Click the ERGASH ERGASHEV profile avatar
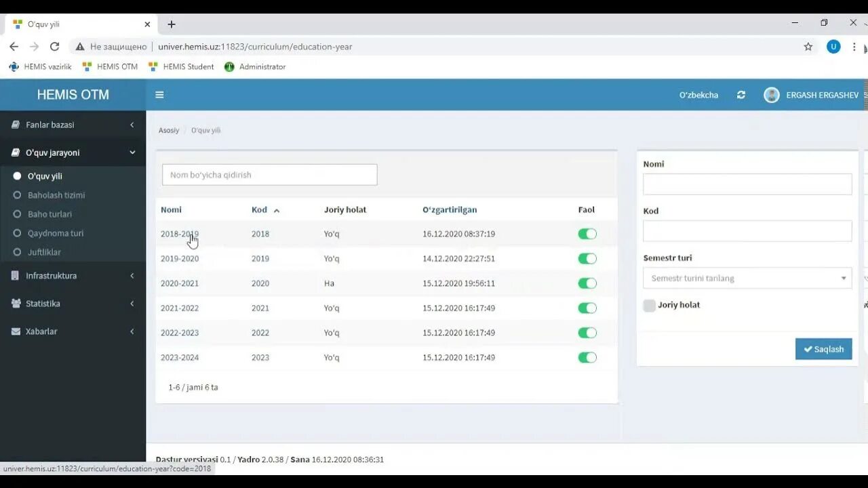The width and height of the screenshot is (868, 488). (771, 95)
